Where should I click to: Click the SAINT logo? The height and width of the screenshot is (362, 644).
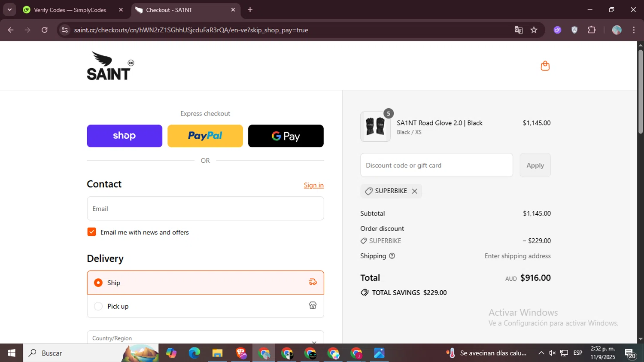click(110, 66)
